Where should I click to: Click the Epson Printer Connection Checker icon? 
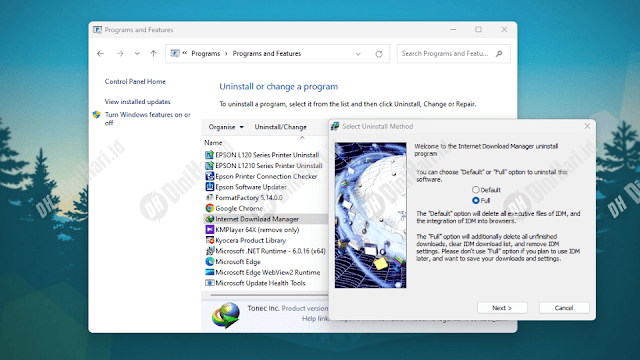pos(209,176)
